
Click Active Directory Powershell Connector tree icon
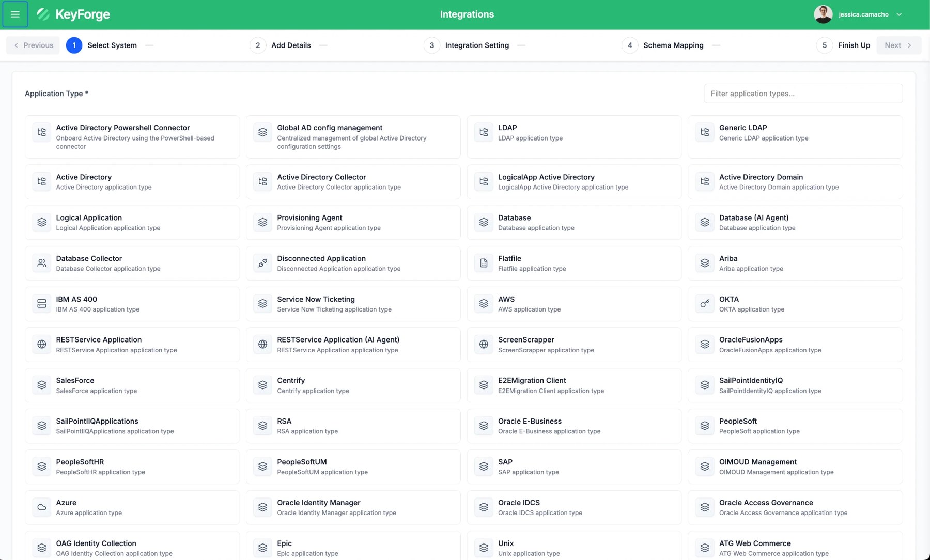[42, 132]
